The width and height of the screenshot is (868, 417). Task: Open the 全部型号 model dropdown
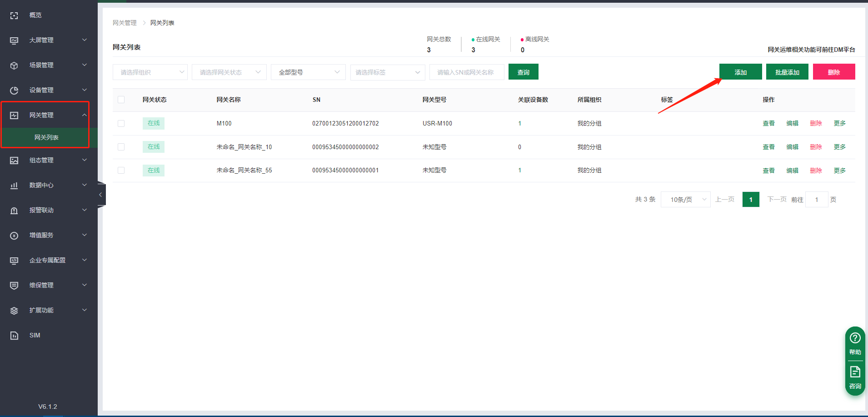coord(308,72)
